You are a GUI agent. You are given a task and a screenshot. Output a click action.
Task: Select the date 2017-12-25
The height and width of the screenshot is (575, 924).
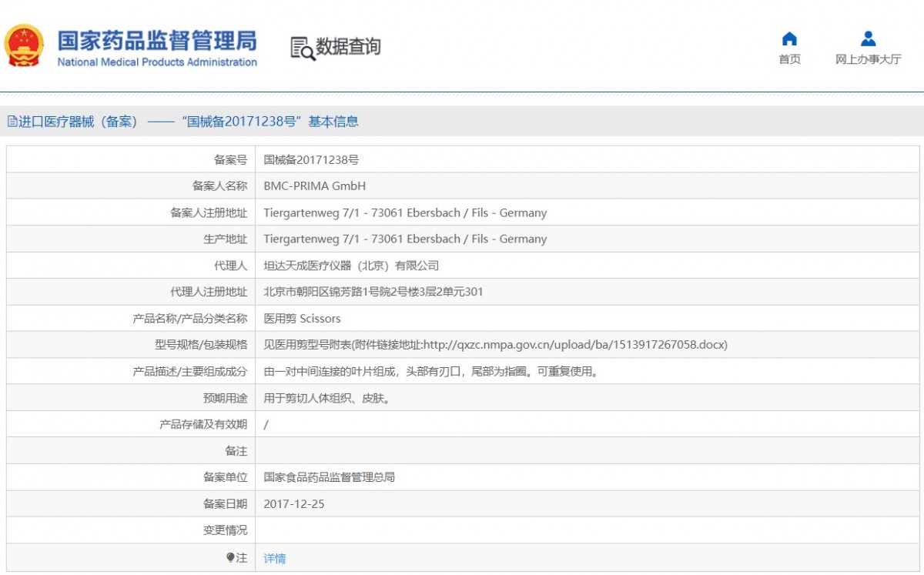coord(294,503)
